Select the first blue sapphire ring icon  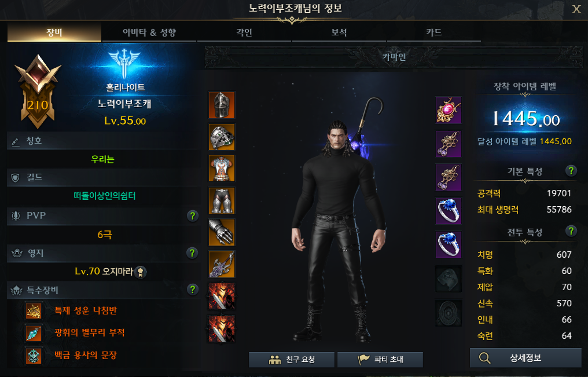[449, 211]
